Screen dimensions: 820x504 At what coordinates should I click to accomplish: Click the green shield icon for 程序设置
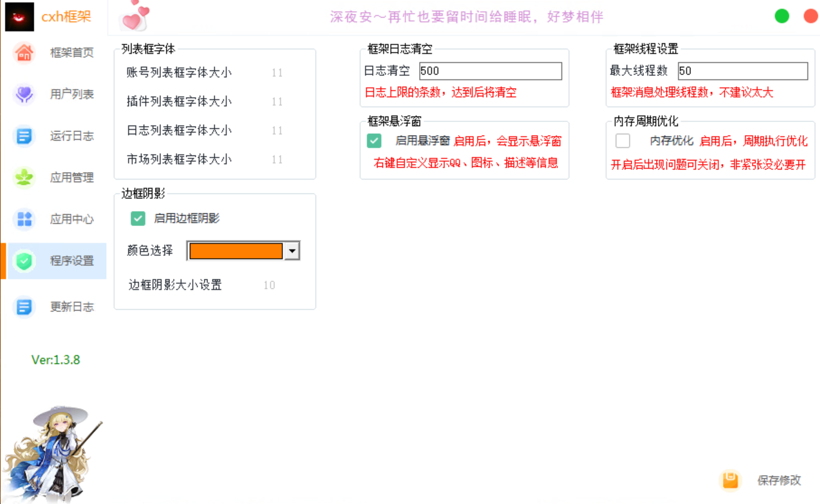24,261
